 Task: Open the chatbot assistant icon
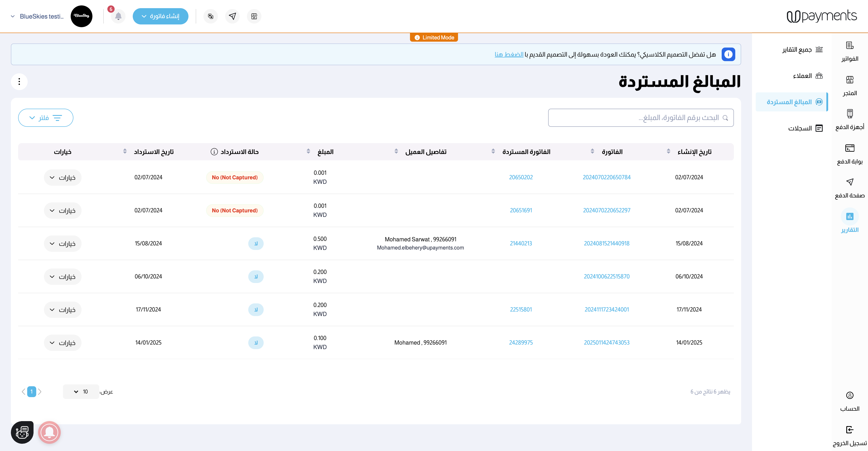[x=22, y=432]
